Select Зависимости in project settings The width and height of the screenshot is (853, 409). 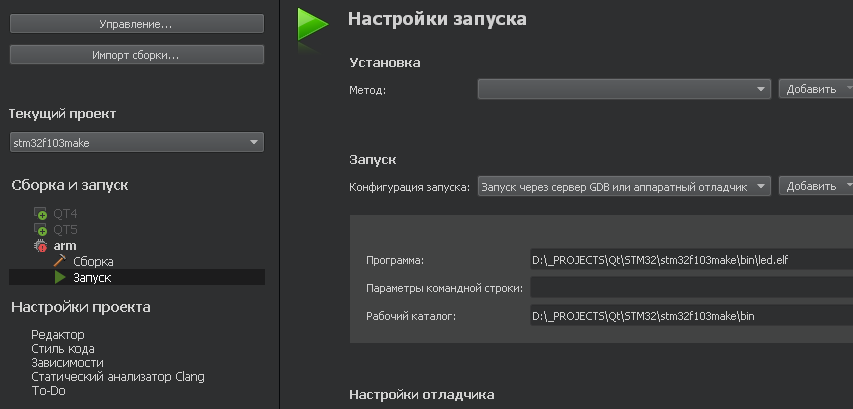tap(67, 363)
